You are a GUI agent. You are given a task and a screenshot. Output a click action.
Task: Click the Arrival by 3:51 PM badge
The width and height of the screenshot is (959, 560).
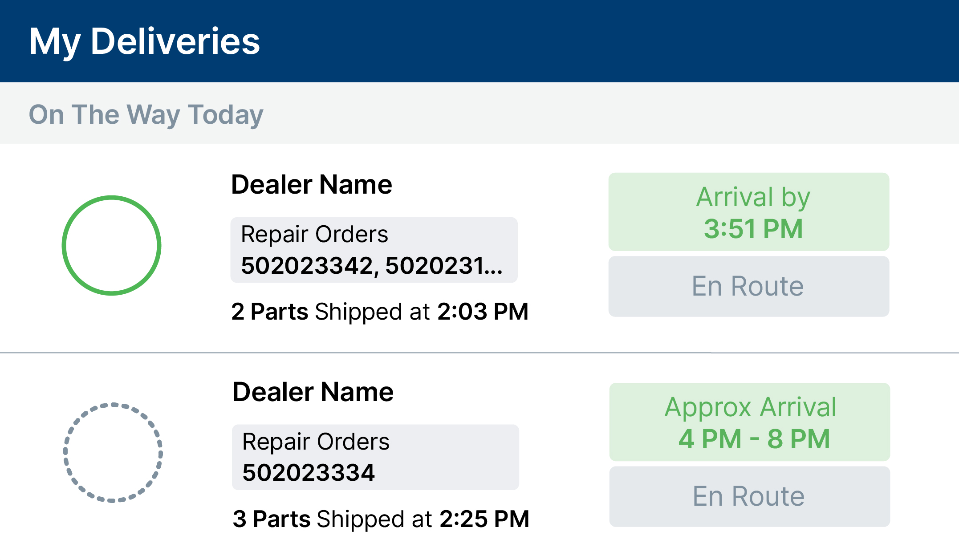[748, 212]
